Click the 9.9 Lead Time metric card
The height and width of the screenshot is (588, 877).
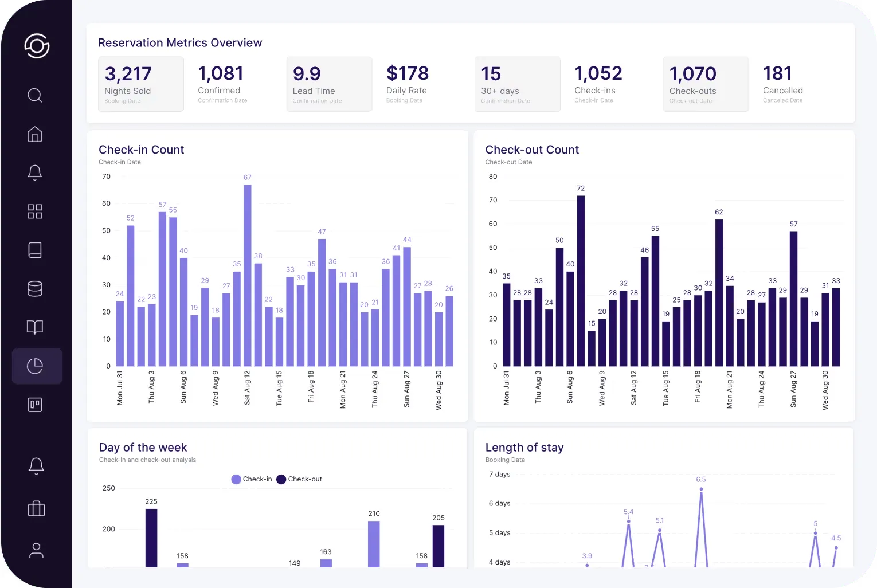[x=329, y=84]
